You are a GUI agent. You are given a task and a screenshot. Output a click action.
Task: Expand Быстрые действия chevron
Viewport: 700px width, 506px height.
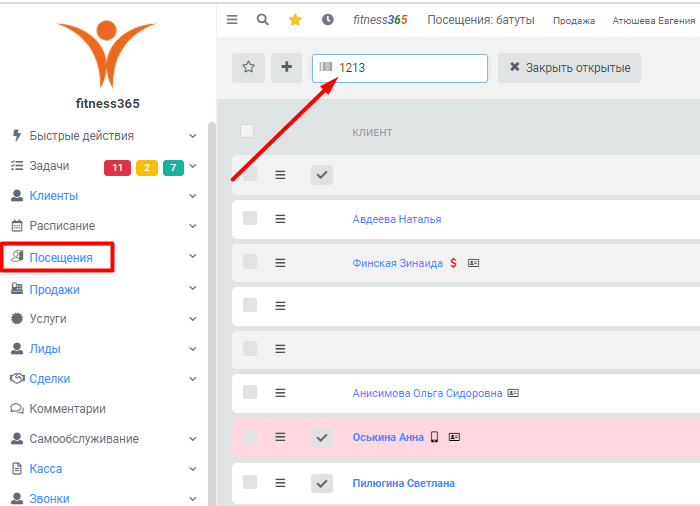(x=192, y=136)
